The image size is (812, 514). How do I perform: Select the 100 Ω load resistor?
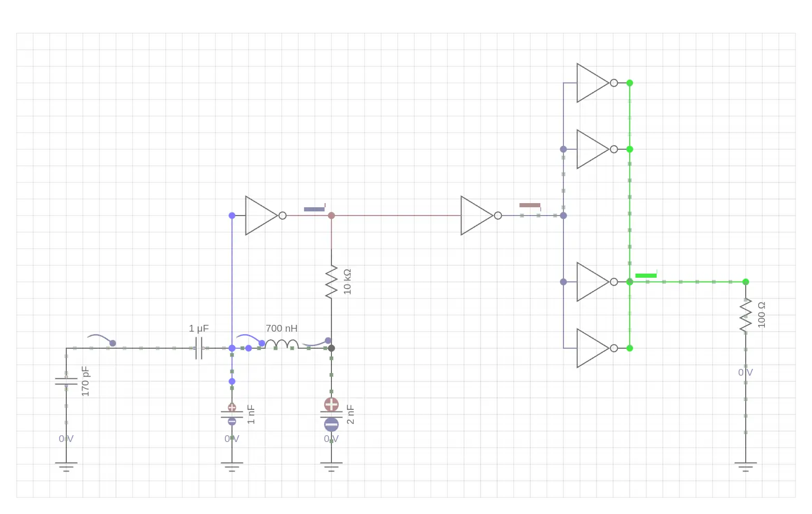pos(746,315)
